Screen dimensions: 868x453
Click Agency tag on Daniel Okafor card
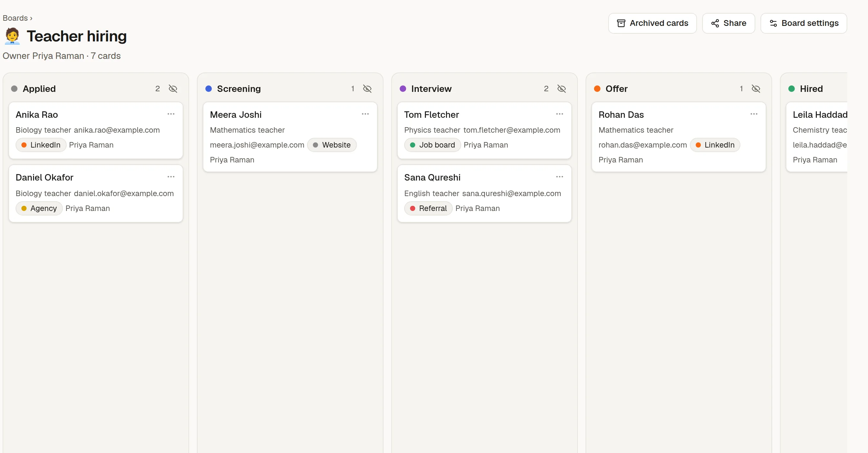tap(39, 208)
